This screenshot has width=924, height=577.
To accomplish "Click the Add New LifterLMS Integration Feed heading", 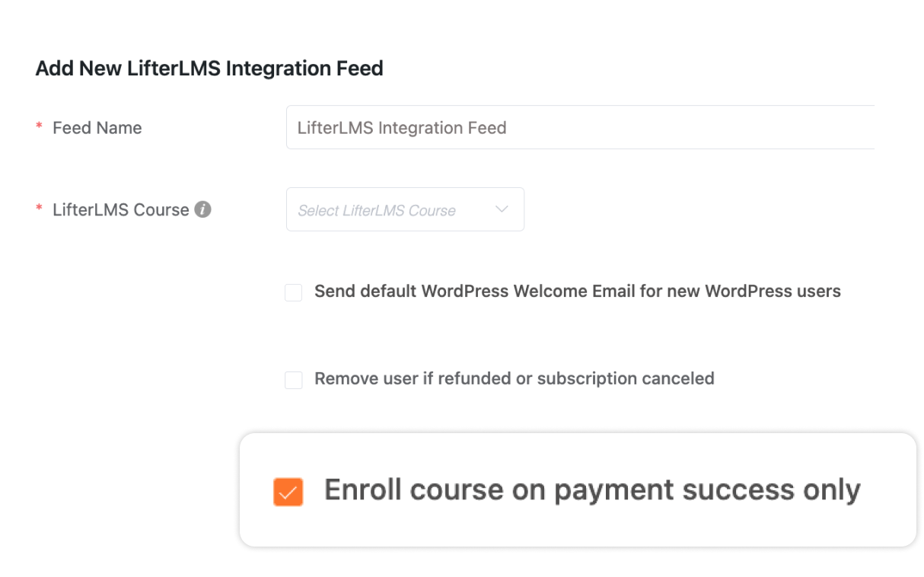I will click(209, 69).
